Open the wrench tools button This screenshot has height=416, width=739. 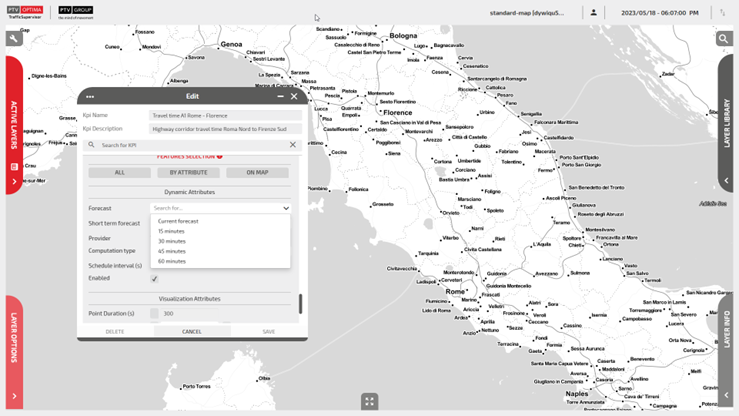(x=14, y=39)
